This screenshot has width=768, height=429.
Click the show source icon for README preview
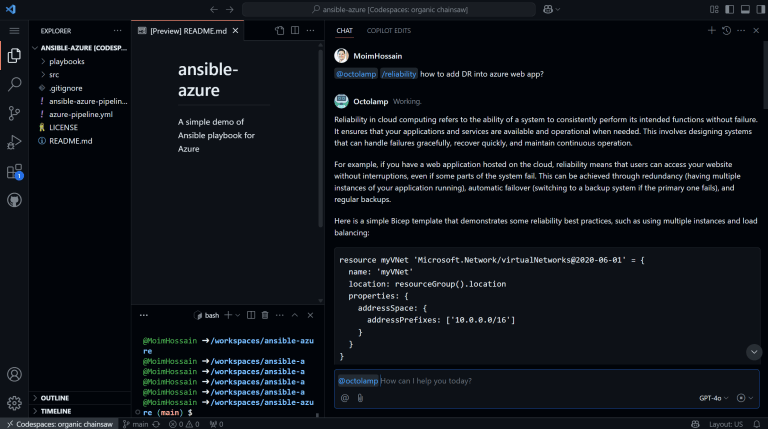click(279, 30)
